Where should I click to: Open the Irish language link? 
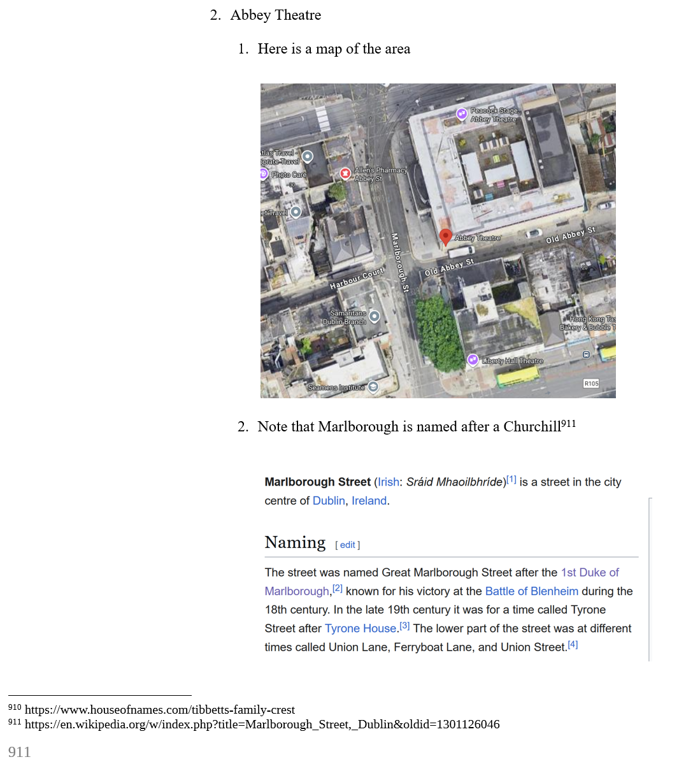click(389, 482)
